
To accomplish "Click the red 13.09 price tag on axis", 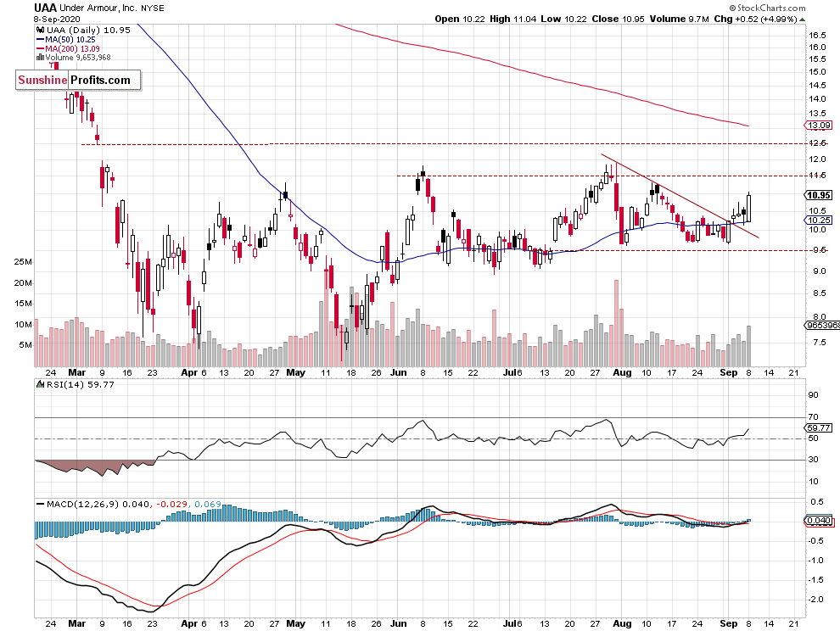I will [x=819, y=126].
